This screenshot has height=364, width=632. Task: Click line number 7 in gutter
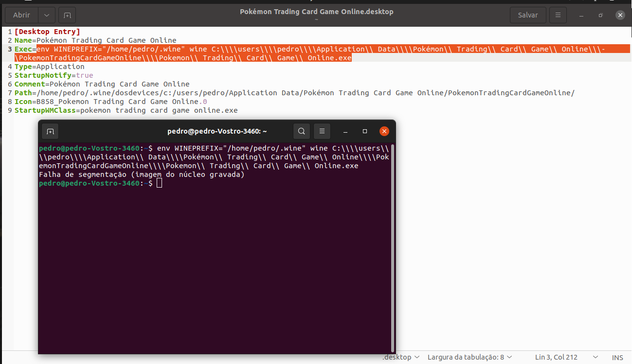click(10, 93)
